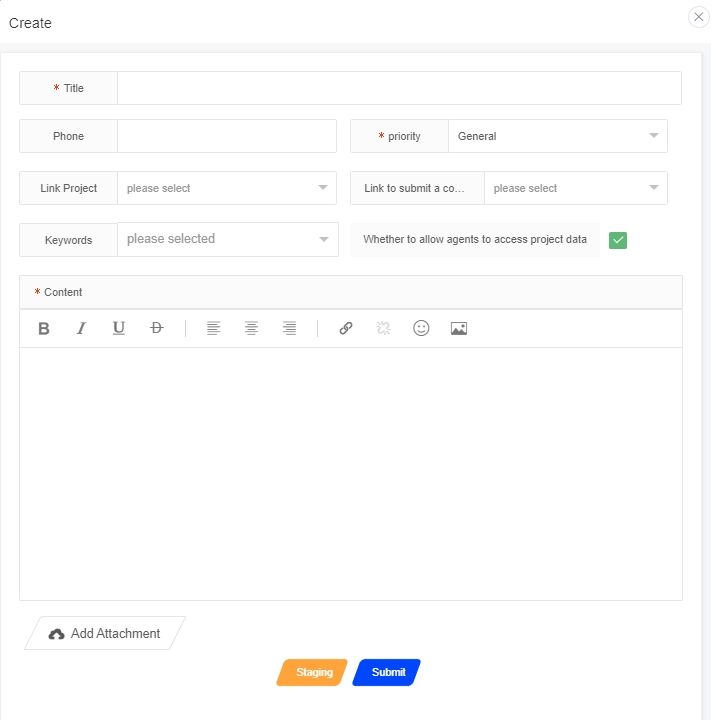Open the emoji picker
Screen dimensions: 716x720
click(421, 328)
